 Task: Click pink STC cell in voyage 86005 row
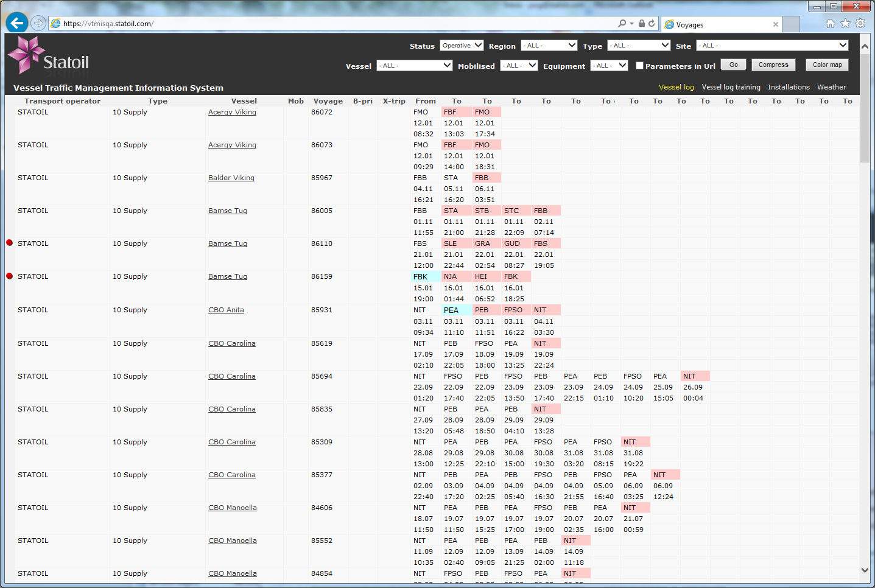click(516, 211)
